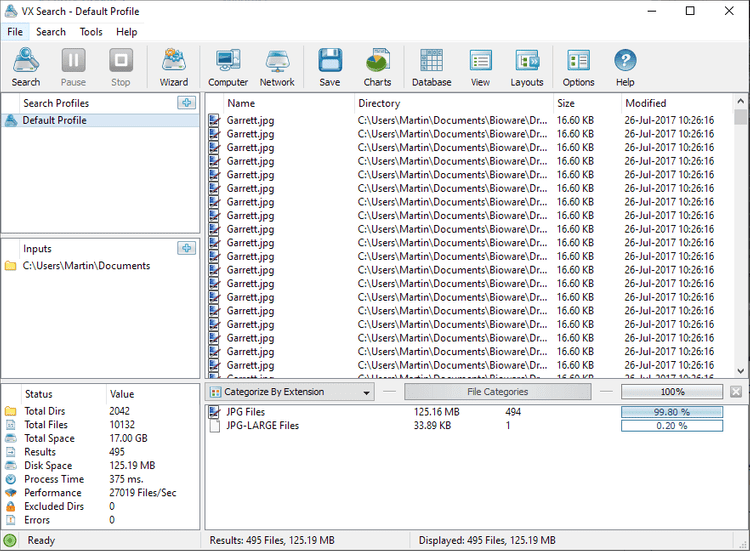
Task: Click the Performance status icon
Action: pos(11,493)
